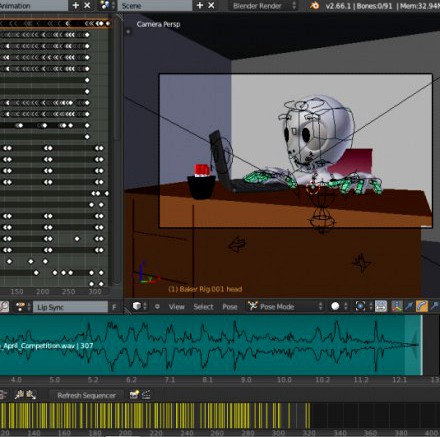Click the Bones:0/91 status text
This screenshot has width=440, height=437.
click(374, 6)
